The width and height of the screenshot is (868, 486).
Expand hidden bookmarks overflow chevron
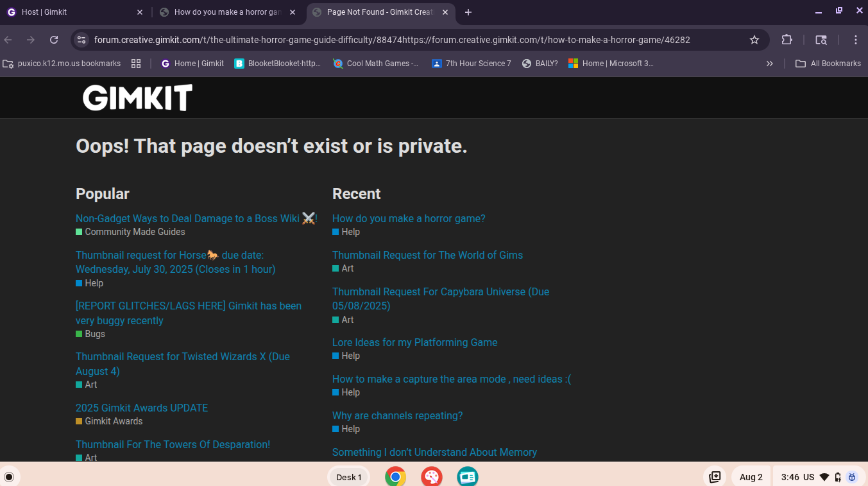(769, 64)
